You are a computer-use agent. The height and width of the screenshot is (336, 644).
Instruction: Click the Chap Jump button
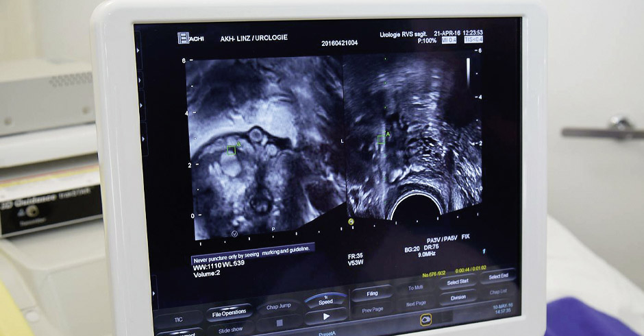(278, 307)
